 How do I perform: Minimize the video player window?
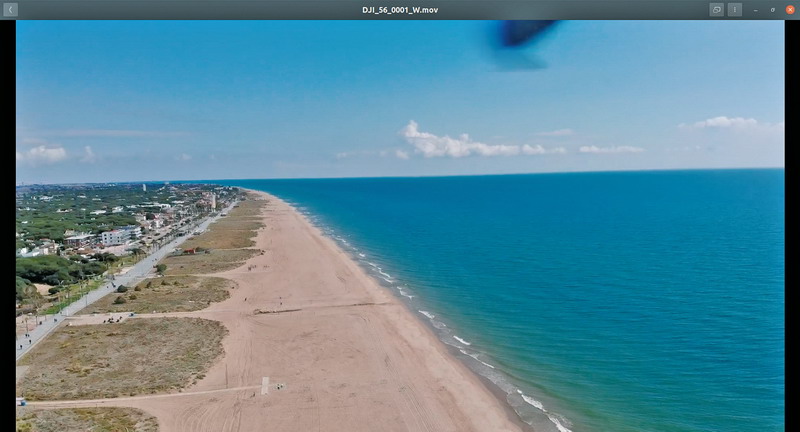tap(756, 10)
